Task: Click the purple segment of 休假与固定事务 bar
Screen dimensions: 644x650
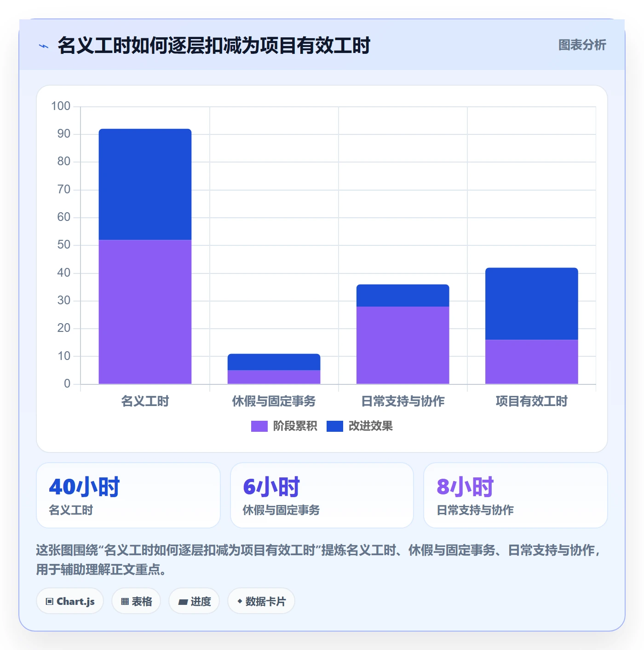Action: [274, 377]
